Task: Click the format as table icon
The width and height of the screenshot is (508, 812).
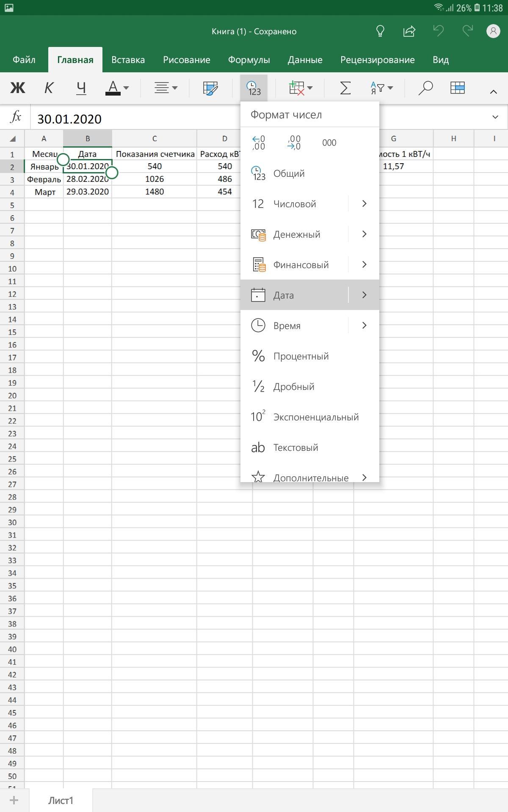Action: 458,88
